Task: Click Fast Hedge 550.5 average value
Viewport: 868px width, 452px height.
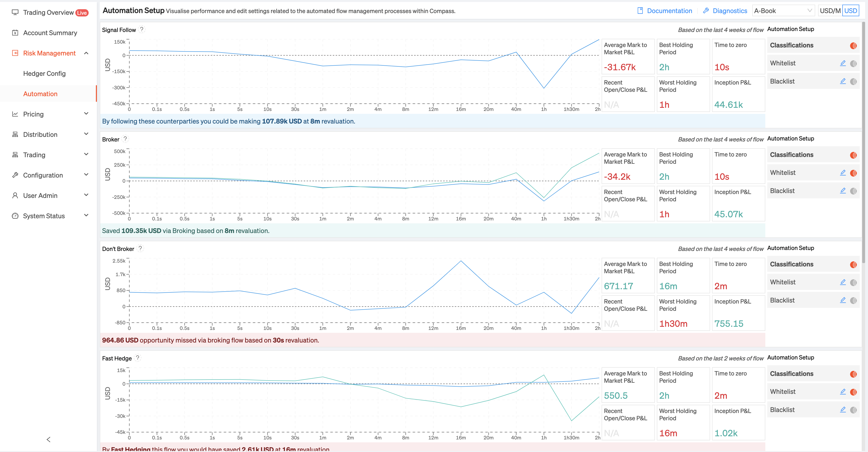Action: [x=616, y=395]
